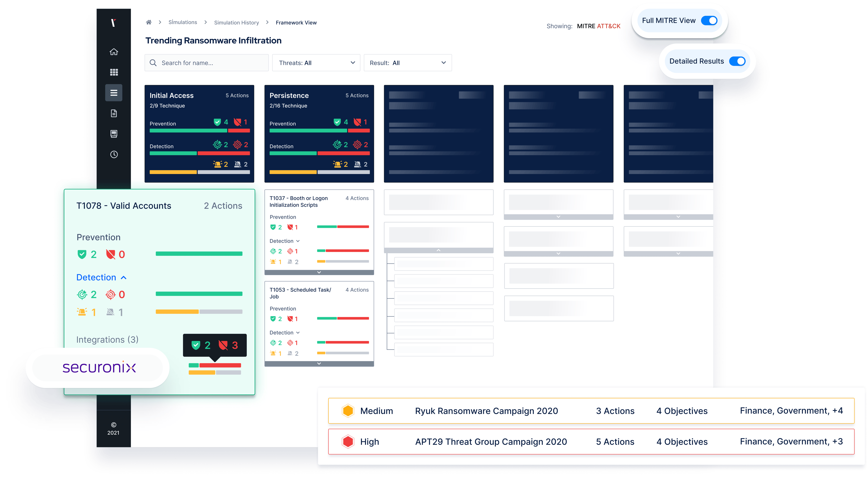Expand Detection in the T1037 technique card
This screenshot has width=868, height=477.
click(298, 241)
